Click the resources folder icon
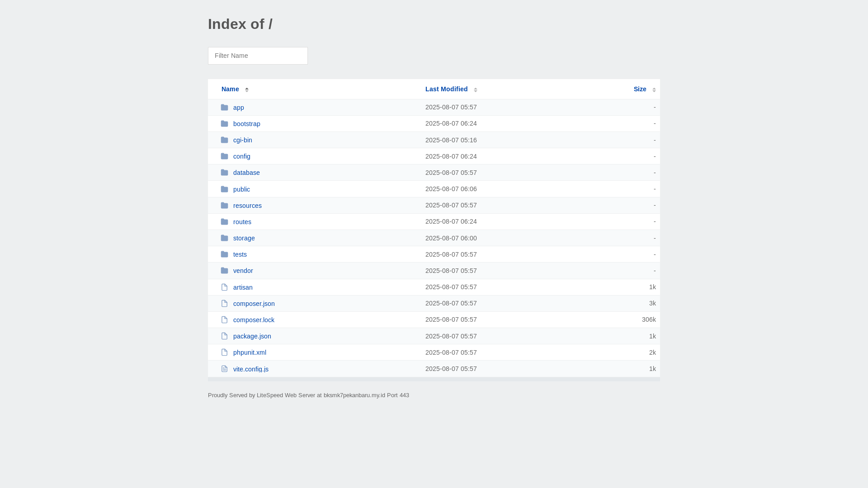Screen dimensions: 868x488 tap(224, 206)
